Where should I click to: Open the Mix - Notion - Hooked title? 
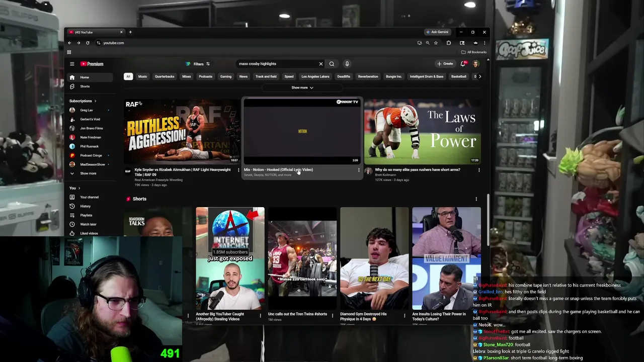[x=278, y=170]
